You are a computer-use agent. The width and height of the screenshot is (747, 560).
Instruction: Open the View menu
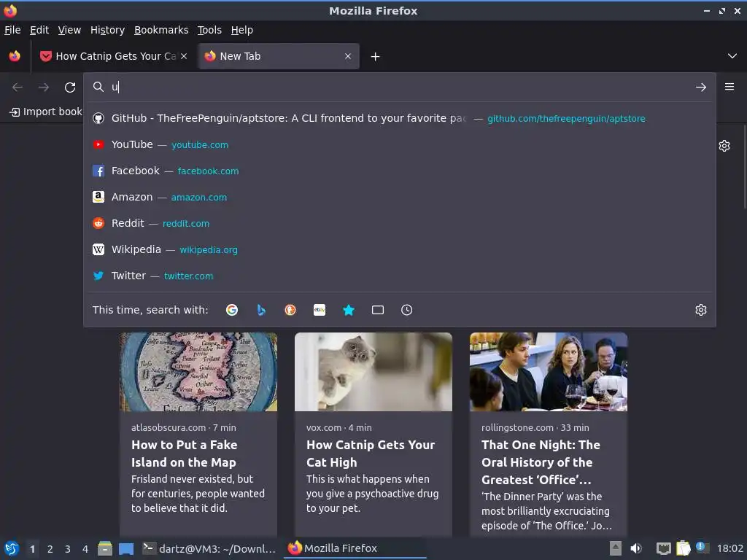69,30
